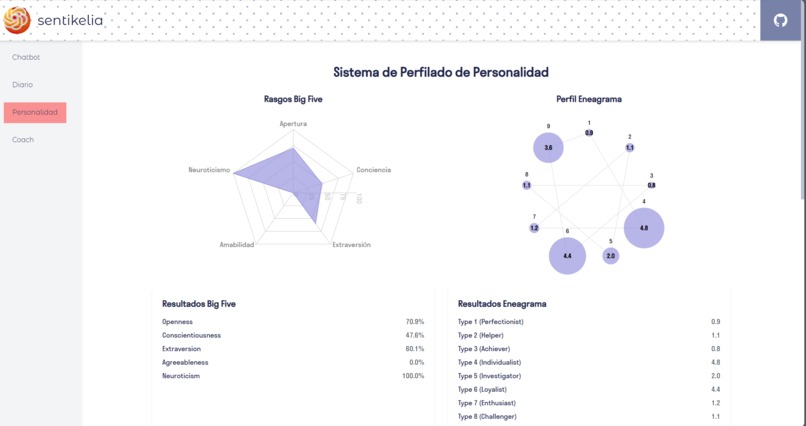Click the Neuroticismo axis label

click(x=209, y=170)
